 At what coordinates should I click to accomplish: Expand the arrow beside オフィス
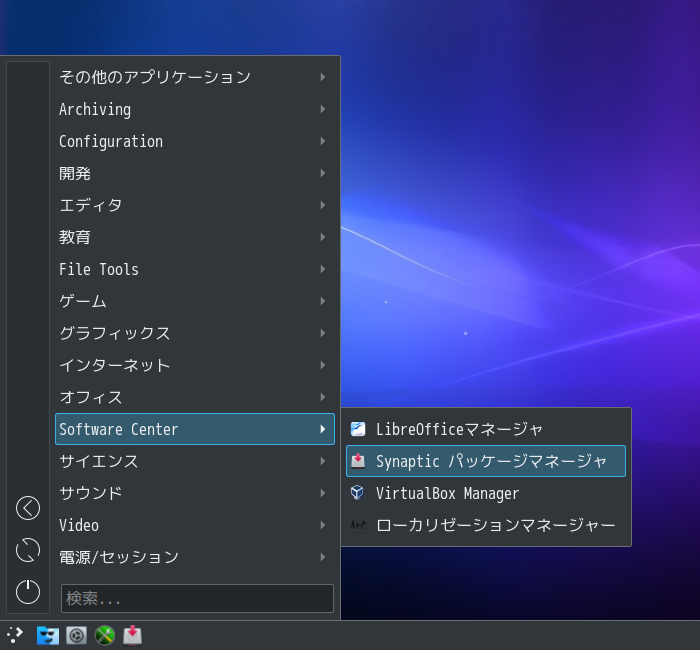tap(323, 397)
